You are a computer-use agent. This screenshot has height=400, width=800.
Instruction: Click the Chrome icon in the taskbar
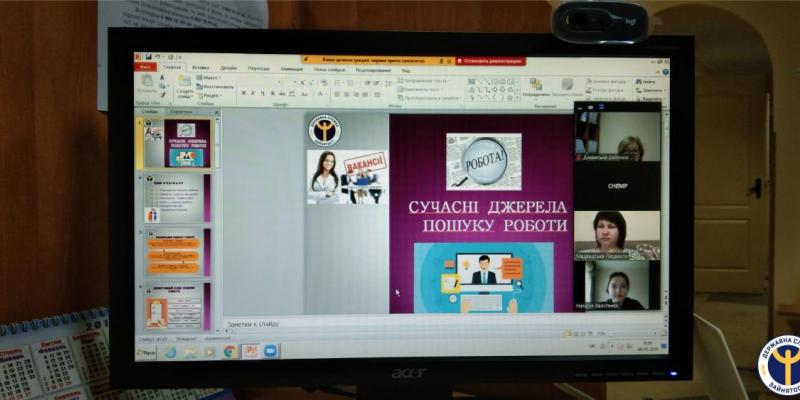point(229,351)
